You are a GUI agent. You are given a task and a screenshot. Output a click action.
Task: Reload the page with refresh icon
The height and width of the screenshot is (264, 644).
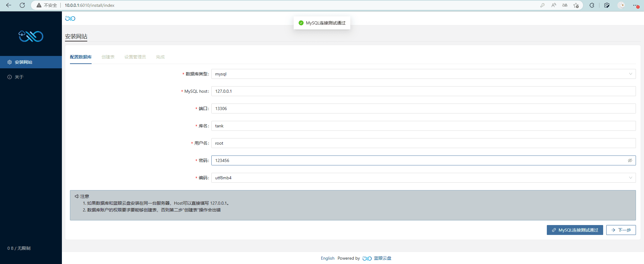pyautogui.click(x=22, y=5)
